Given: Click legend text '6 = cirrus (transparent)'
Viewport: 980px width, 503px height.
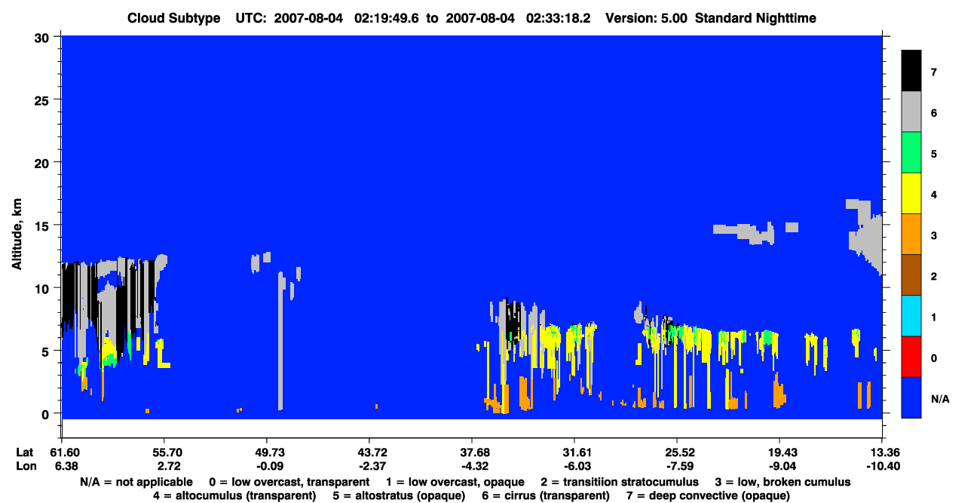Looking at the screenshot, I should pyautogui.click(x=547, y=495).
